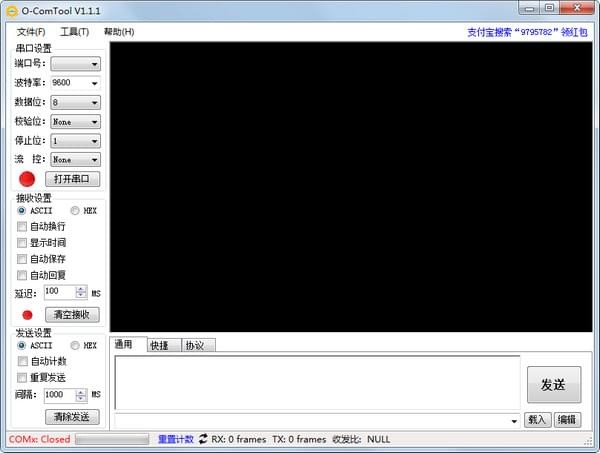
Task: Increase the 延迟 delay spinner value
Action: 81,289
